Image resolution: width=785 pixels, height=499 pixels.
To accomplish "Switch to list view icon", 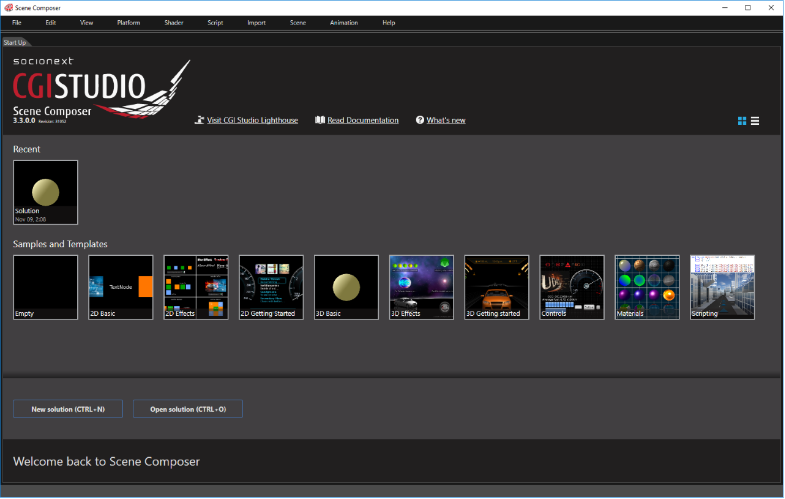I will pyautogui.click(x=755, y=121).
